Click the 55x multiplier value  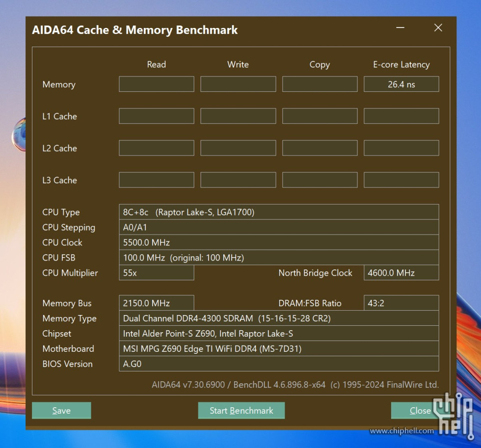157,273
